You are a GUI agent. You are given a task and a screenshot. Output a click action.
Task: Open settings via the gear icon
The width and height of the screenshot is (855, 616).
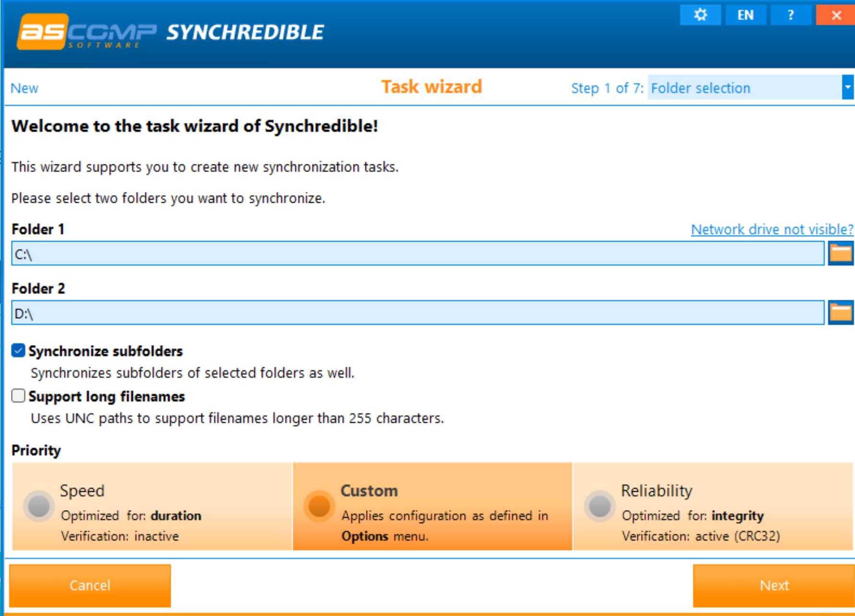point(700,15)
